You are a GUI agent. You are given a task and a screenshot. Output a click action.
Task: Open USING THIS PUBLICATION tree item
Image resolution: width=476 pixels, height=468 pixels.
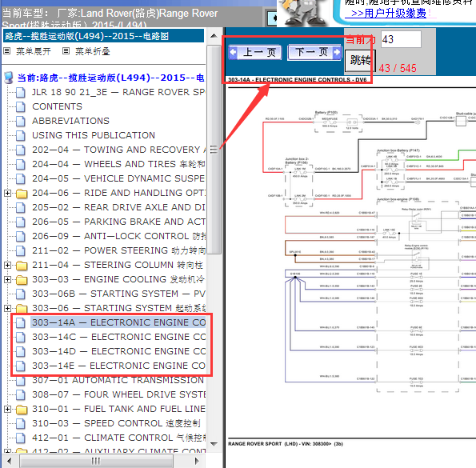pyautogui.click(x=94, y=135)
